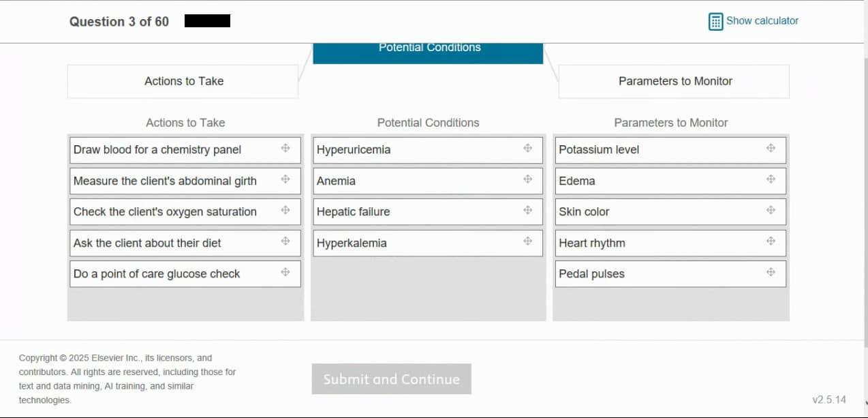Open the Show calculator link
Viewport: 868px width, 418px height.
click(762, 21)
